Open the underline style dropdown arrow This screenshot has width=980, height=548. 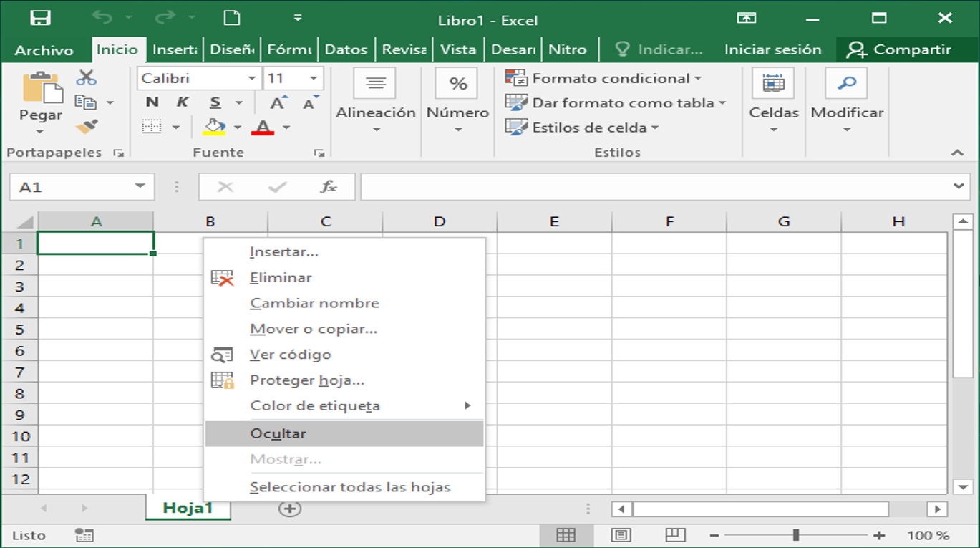coord(239,103)
